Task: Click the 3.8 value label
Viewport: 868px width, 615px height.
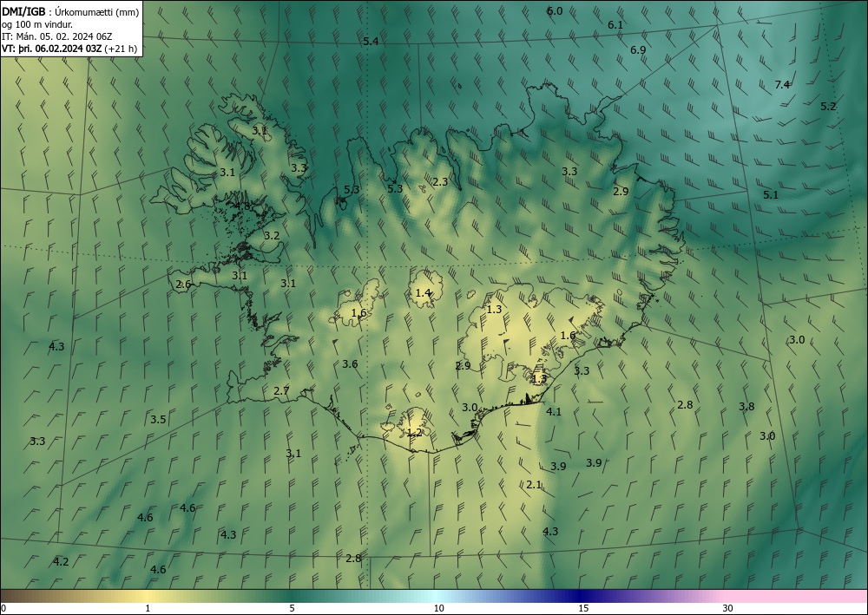Action: tap(746, 407)
